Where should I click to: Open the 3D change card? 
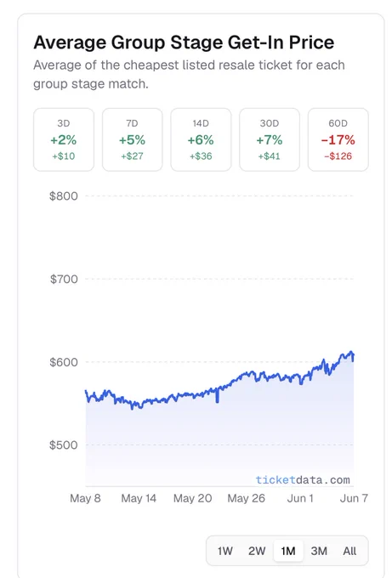[x=64, y=139]
